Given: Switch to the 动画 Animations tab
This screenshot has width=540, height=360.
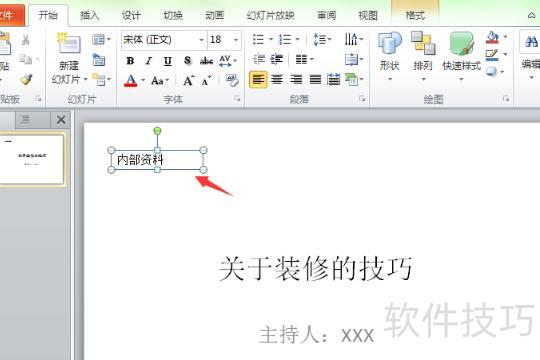Looking at the screenshot, I should tap(215, 16).
